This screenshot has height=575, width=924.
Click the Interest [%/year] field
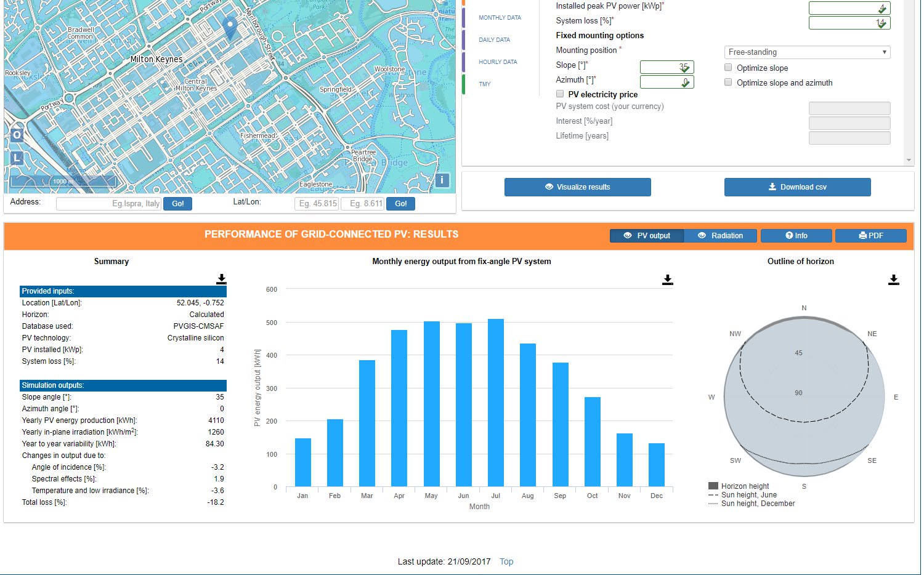[849, 123]
